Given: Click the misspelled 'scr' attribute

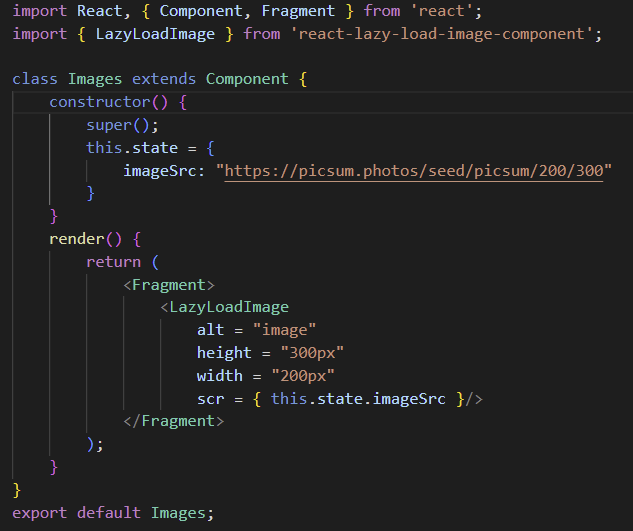Looking at the screenshot, I should 210,399.
